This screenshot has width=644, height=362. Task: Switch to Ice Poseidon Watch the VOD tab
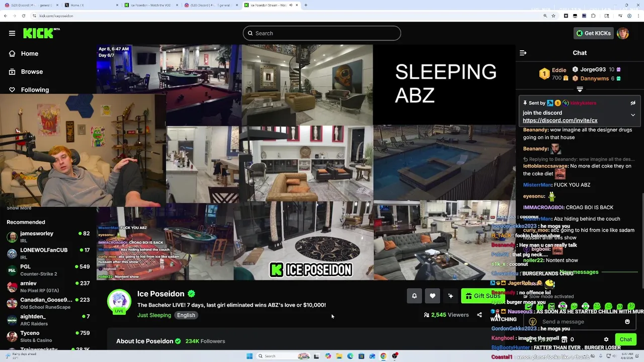[151, 5]
